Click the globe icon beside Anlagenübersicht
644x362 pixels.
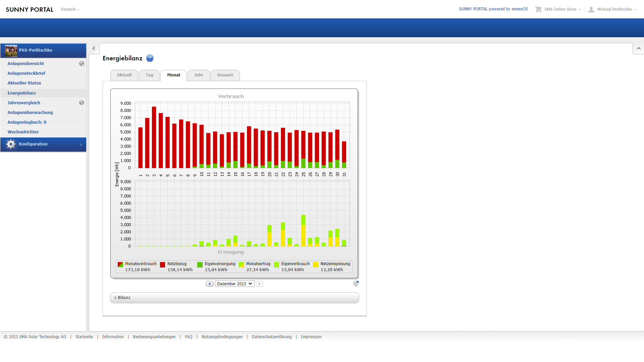point(82,64)
